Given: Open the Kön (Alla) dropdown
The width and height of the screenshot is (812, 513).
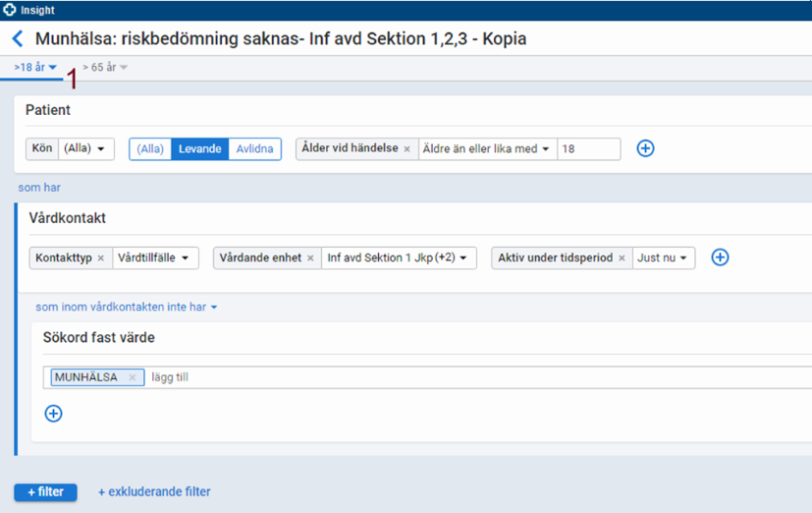Looking at the screenshot, I should [86, 148].
